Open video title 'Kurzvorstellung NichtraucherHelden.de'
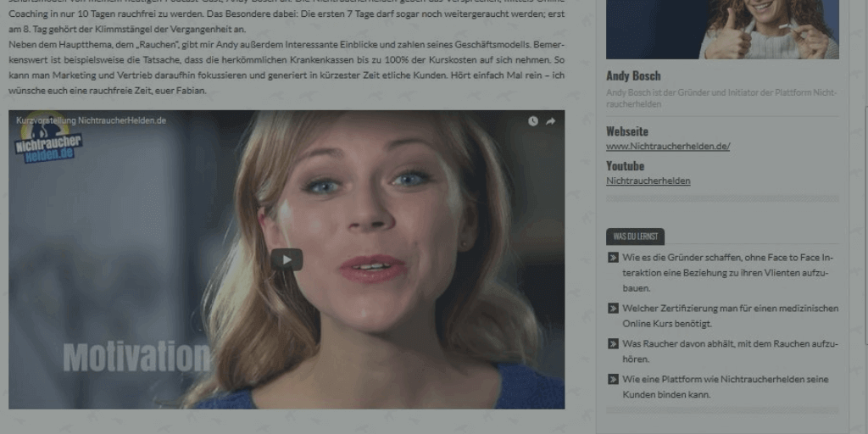 [x=92, y=120]
